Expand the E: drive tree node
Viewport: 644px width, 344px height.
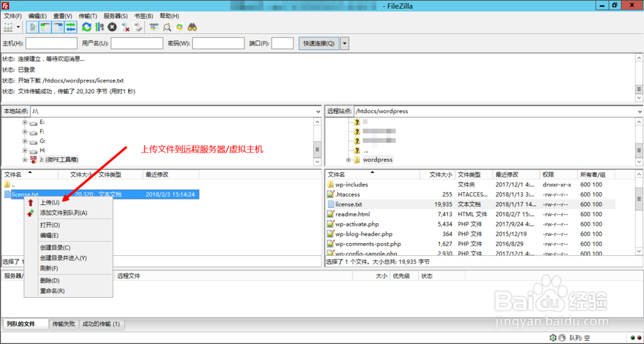pos(24,122)
